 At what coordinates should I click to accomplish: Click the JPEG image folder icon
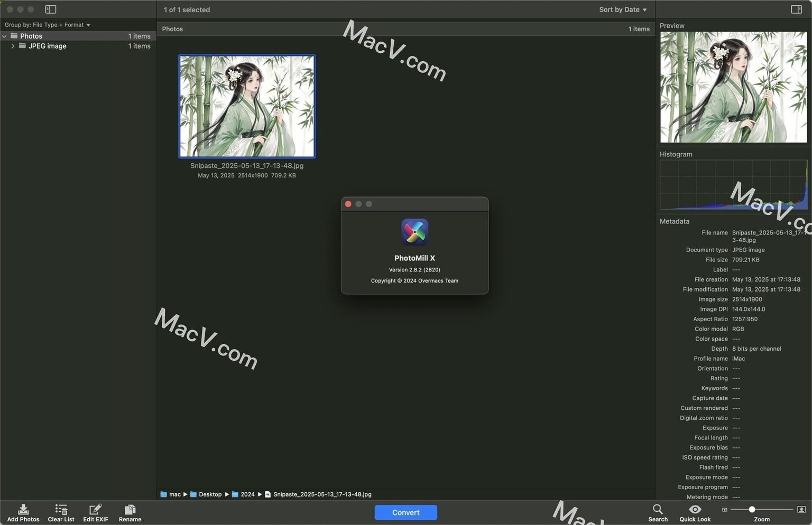click(22, 46)
